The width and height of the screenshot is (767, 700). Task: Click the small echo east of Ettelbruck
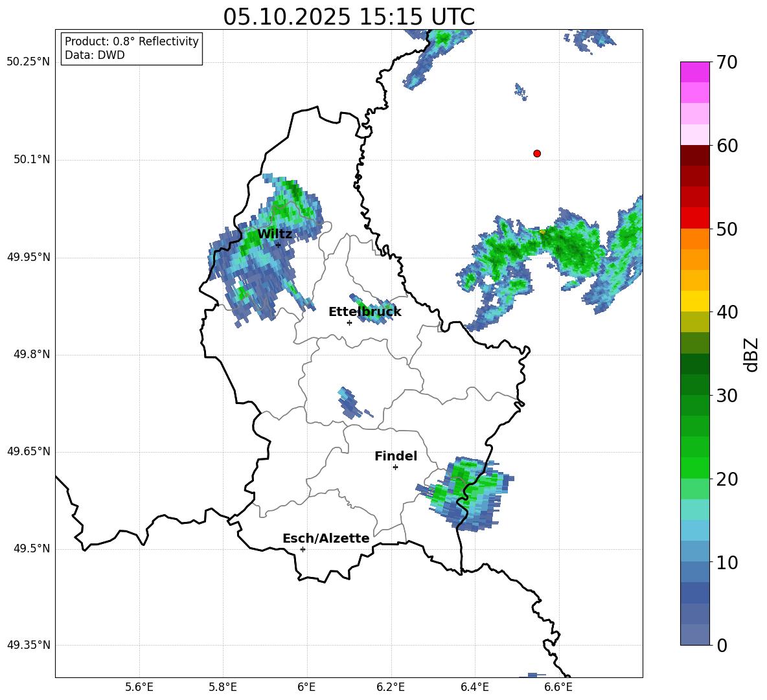372,309
